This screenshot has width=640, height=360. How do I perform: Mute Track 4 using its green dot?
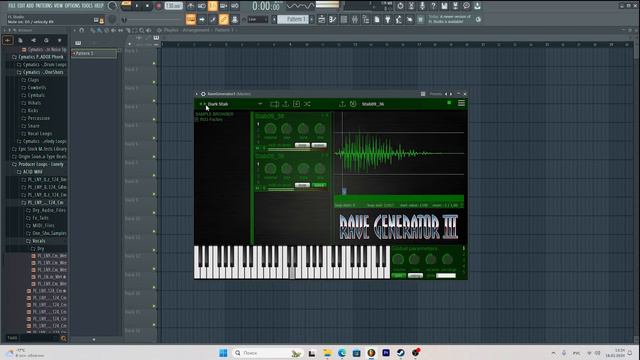point(154,120)
